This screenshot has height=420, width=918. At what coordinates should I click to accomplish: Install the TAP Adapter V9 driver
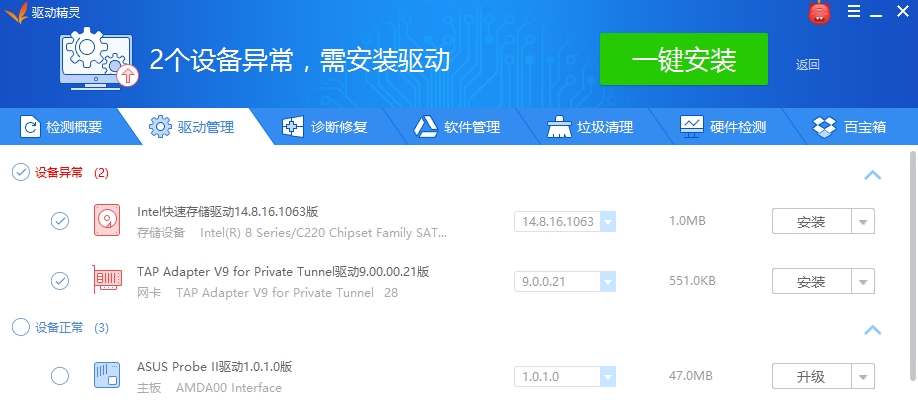(811, 282)
